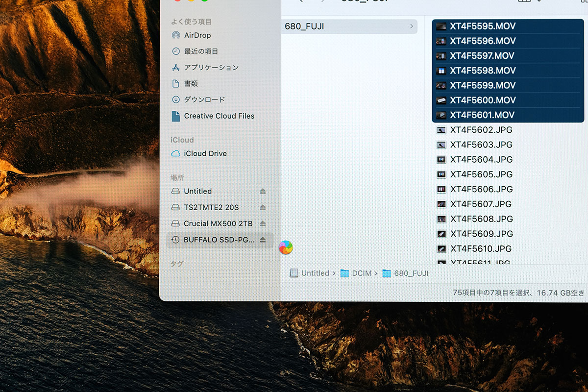Click the XT4F5600.MOV thumbnail icon

[441, 100]
